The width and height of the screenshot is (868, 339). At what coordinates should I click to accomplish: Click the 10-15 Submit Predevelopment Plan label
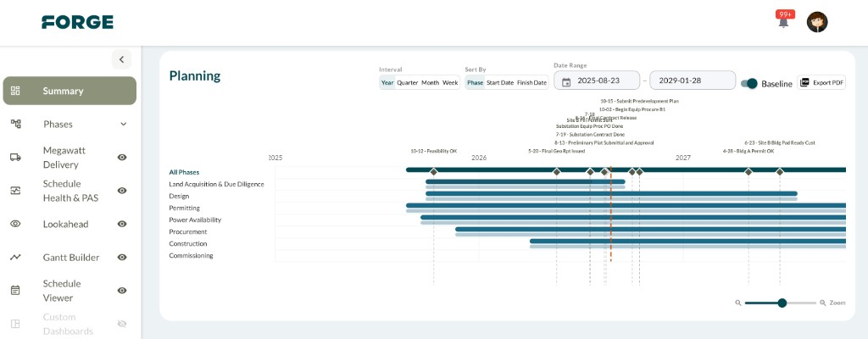point(639,102)
